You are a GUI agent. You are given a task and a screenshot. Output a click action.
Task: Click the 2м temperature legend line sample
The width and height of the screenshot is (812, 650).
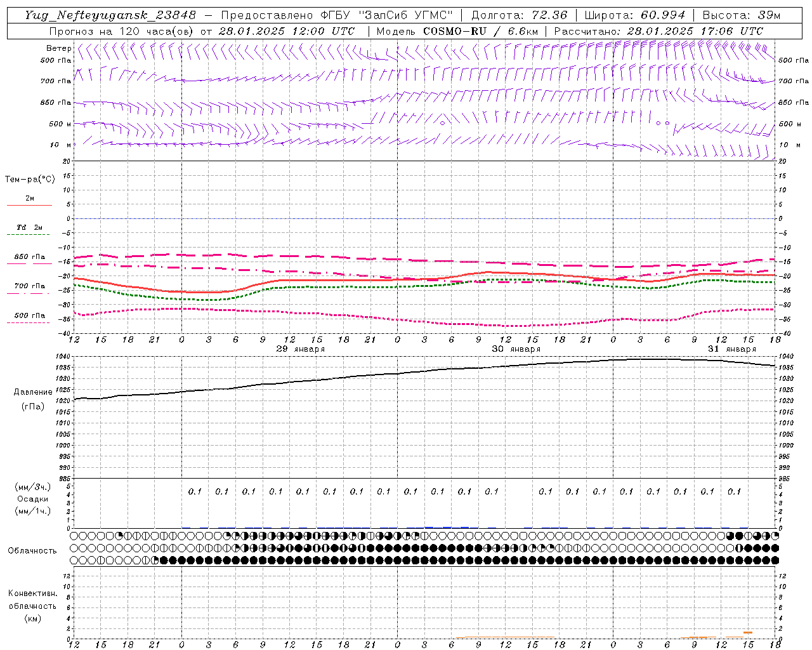(x=29, y=206)
